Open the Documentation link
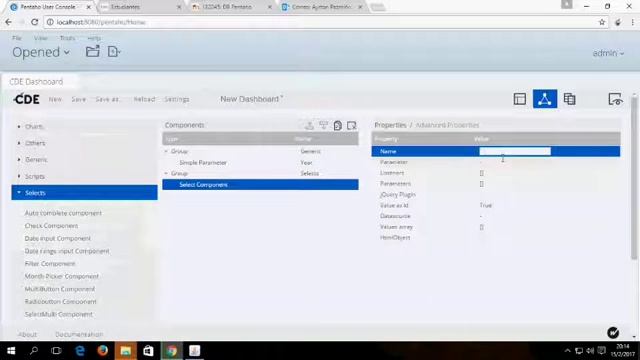 [79, 334]
